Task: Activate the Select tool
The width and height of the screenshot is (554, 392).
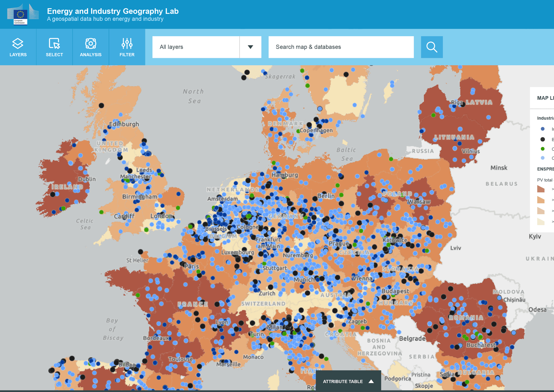Action: [54, 47]
